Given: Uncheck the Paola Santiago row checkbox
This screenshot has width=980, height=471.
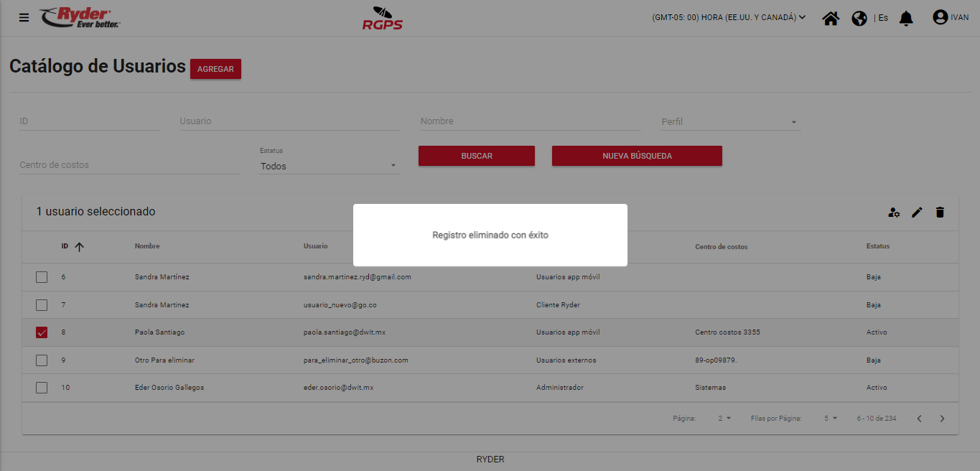Looking at the screenshot, I should coord(42,332).
